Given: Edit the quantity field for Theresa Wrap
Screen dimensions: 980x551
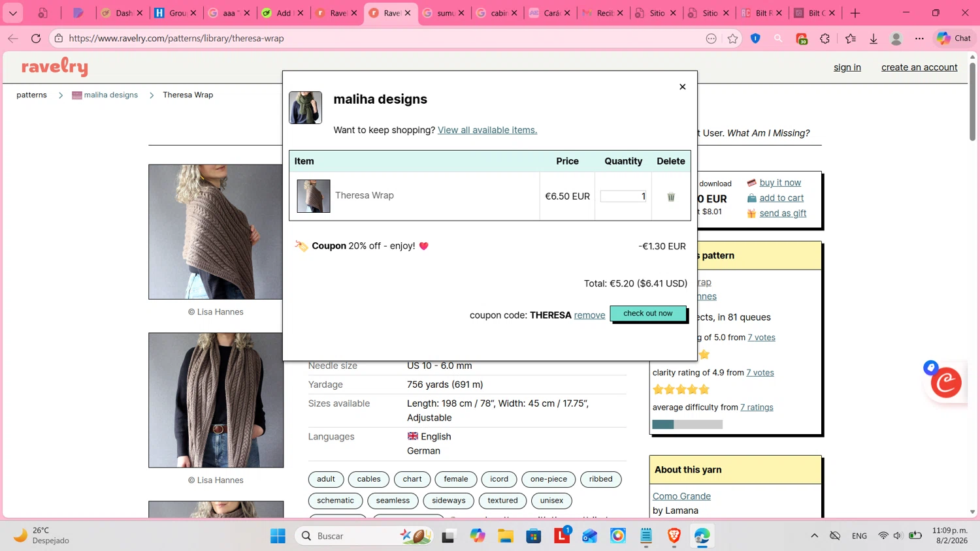Looking at the screenshot, I should [623, 196].
